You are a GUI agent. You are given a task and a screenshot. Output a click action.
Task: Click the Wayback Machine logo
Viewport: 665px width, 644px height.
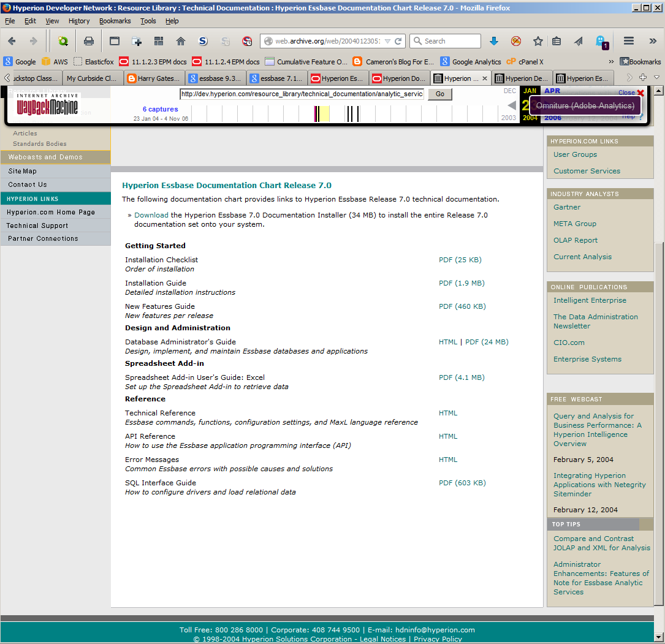[x=47, y=105]
